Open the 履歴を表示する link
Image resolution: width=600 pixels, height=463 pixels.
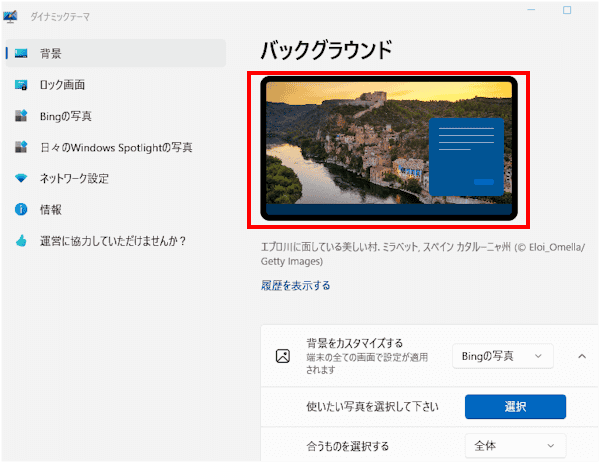[295, 285]
